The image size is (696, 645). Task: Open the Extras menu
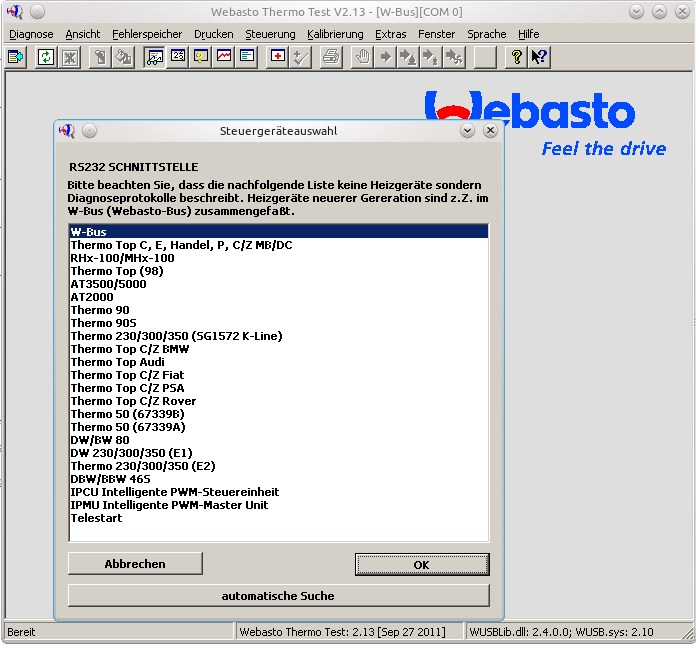tap(391, 34)
